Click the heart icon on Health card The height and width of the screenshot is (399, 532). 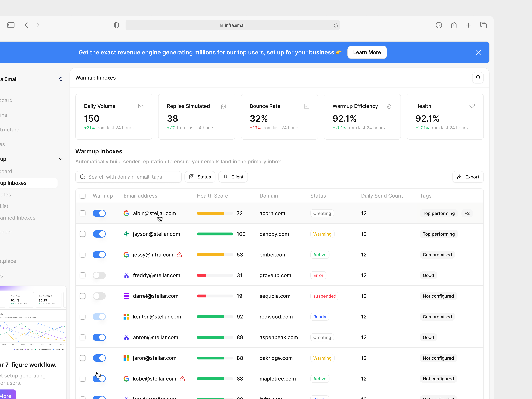coord(472,106)
